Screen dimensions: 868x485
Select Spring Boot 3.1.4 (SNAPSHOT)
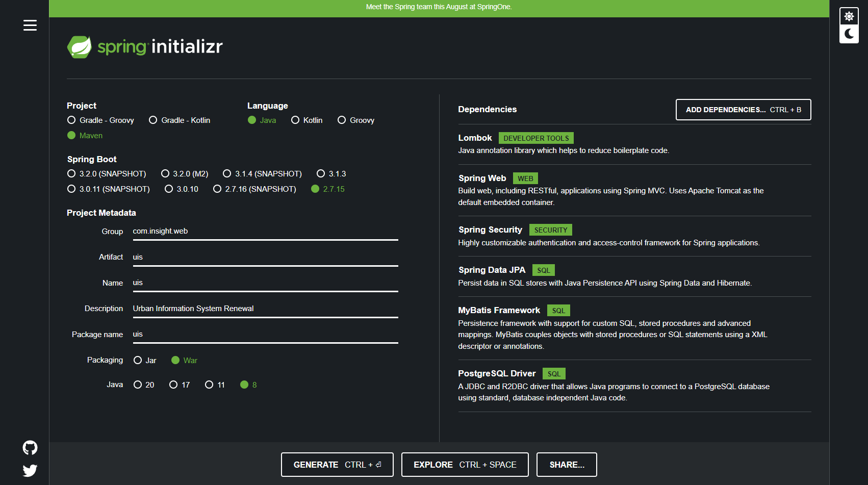pos(262,174)
